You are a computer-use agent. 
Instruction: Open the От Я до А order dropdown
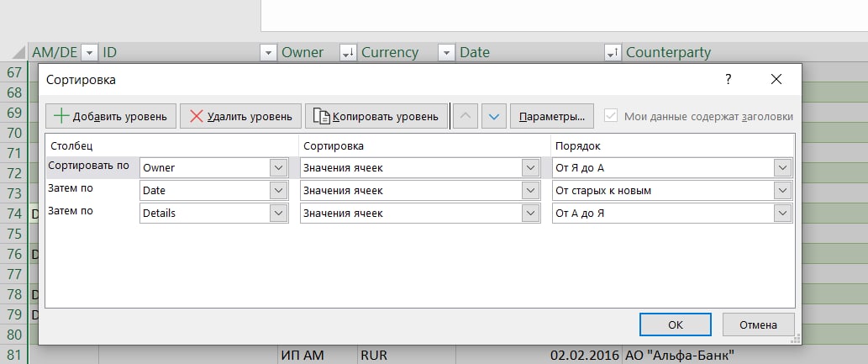point(783,168)
